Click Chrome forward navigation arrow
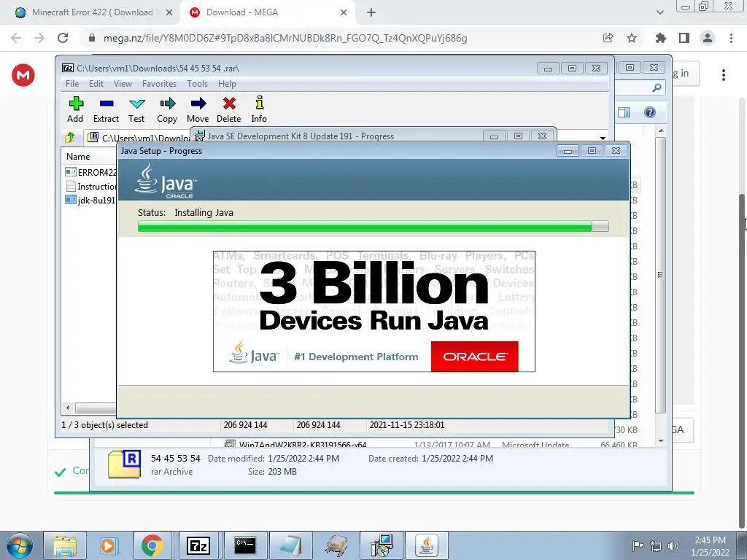Viewport: 747px width, 560px height. (x=39, y=38)
